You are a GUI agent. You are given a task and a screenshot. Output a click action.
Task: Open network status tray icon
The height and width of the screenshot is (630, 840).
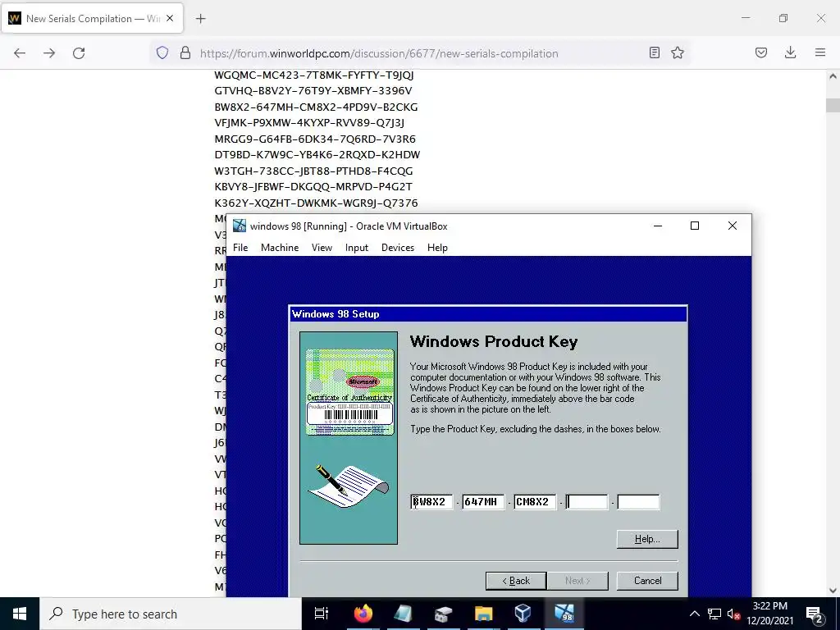click(x=714, y=614)
